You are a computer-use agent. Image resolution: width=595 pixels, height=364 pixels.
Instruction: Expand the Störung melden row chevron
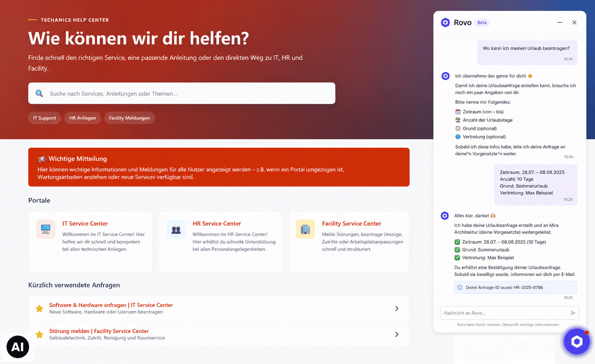(x=397, y=334)
